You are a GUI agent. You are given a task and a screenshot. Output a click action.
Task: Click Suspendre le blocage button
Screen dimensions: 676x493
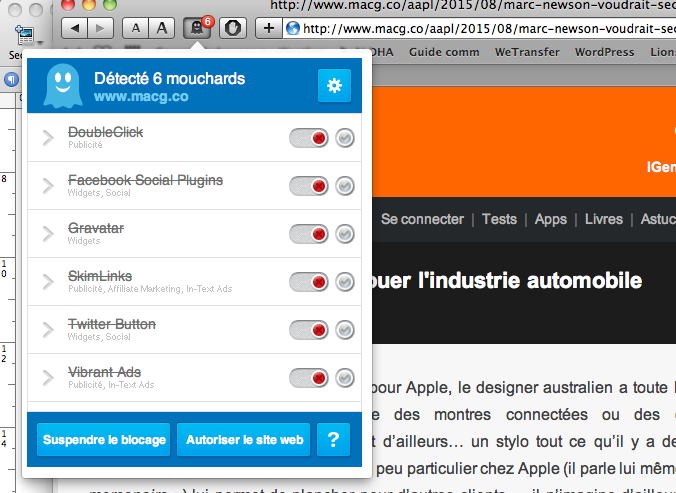click(x=104, y=440)
